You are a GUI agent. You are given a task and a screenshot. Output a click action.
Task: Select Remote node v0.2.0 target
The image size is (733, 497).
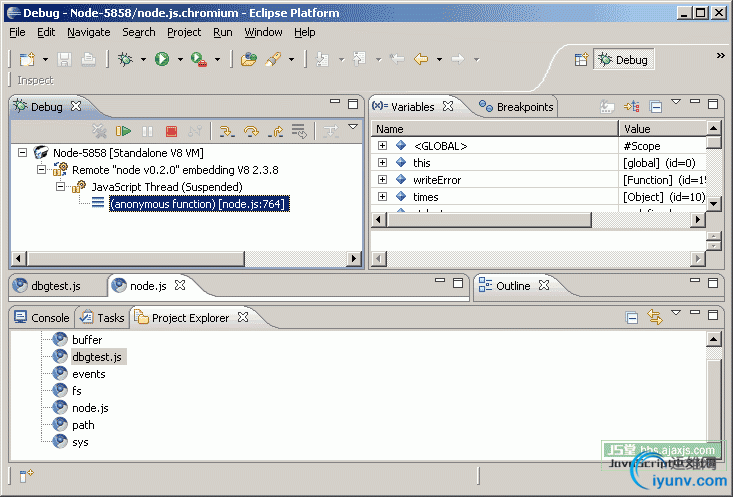tap(175, 170)
